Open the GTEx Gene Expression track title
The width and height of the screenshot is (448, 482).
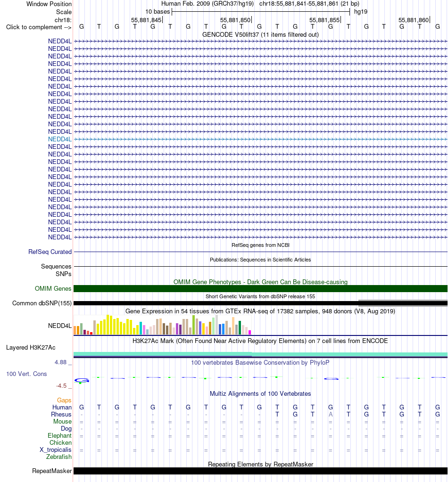[x=260, y=311]
